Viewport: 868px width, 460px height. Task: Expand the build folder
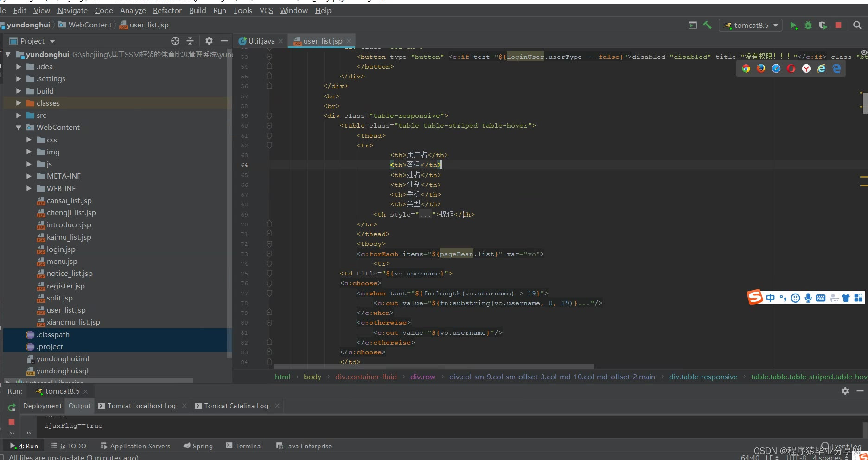(19, 91)
